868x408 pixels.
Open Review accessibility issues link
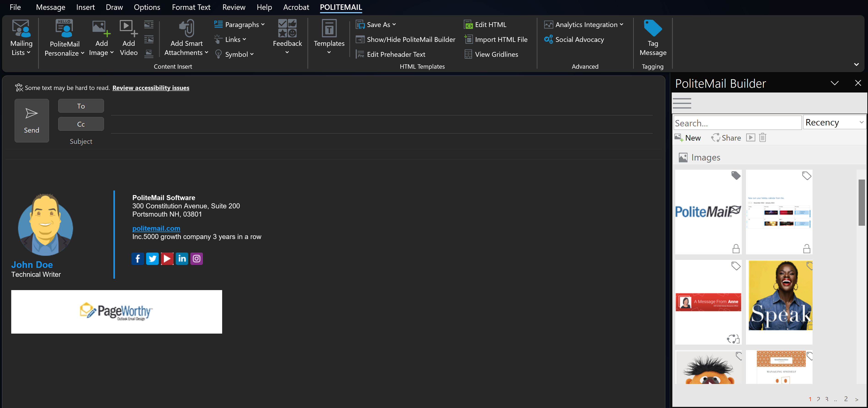[151, 88]
